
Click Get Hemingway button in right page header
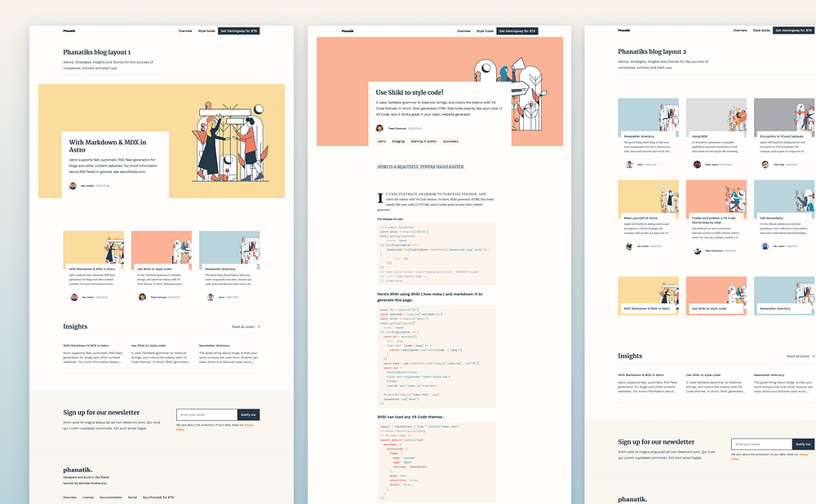point(794,30)
